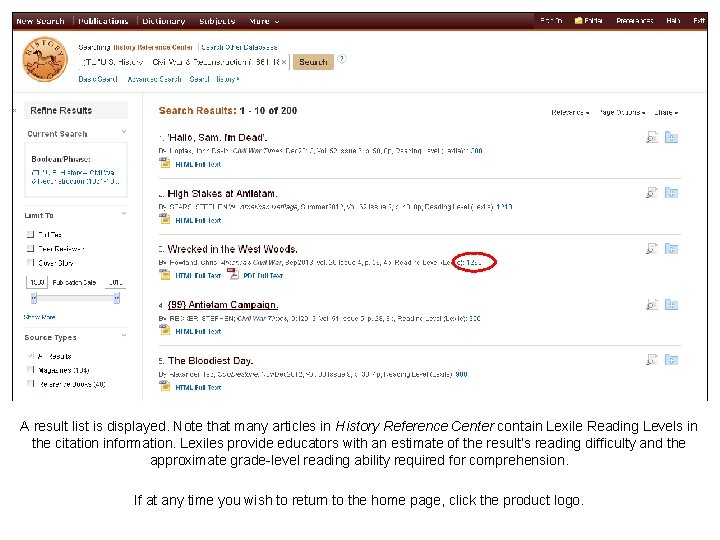Check the Magazines source type checkbox
This screenshot has height=540, width=720.
click(x=31, y=370)
